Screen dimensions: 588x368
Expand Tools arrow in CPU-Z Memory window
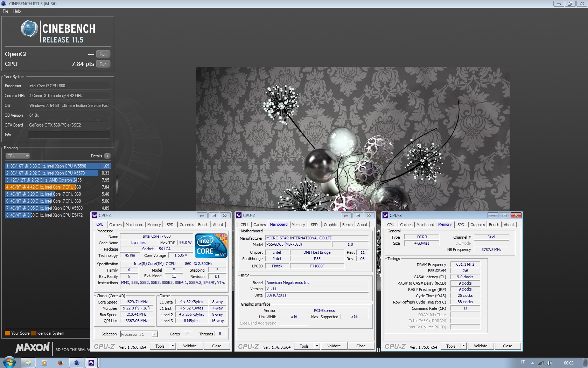click(x=463, y=346)
